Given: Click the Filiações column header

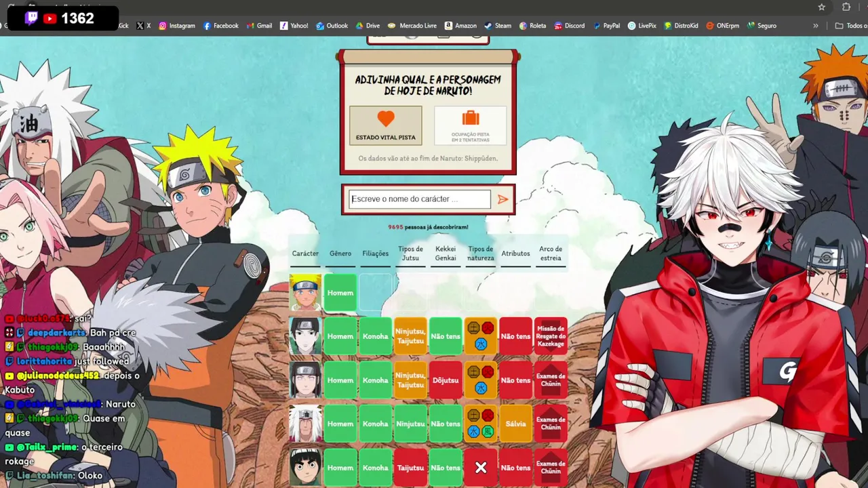Looking at the screenshot, I should tap(376, 253).
